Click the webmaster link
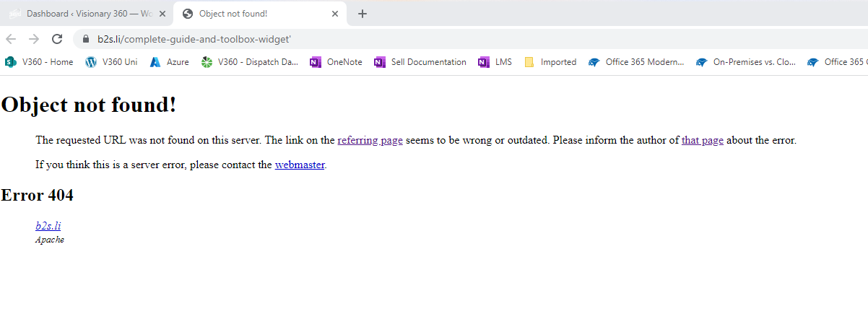868x332 pixels. (300, 165)
